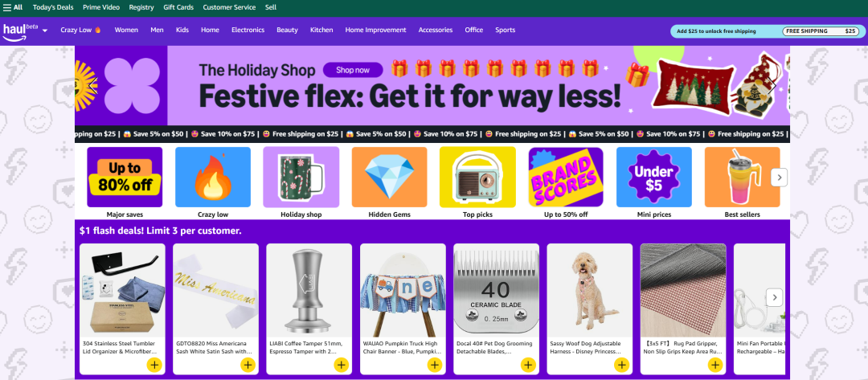The image size is (868, 380).
Task: Add the Docal Pet Grooming Blade to cart
Action: coord(528,365)
